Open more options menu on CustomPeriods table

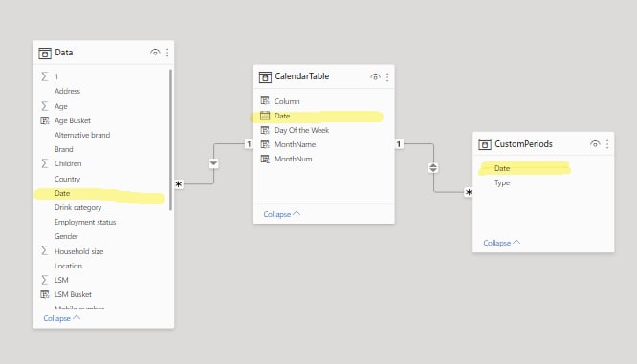point(607,144)
